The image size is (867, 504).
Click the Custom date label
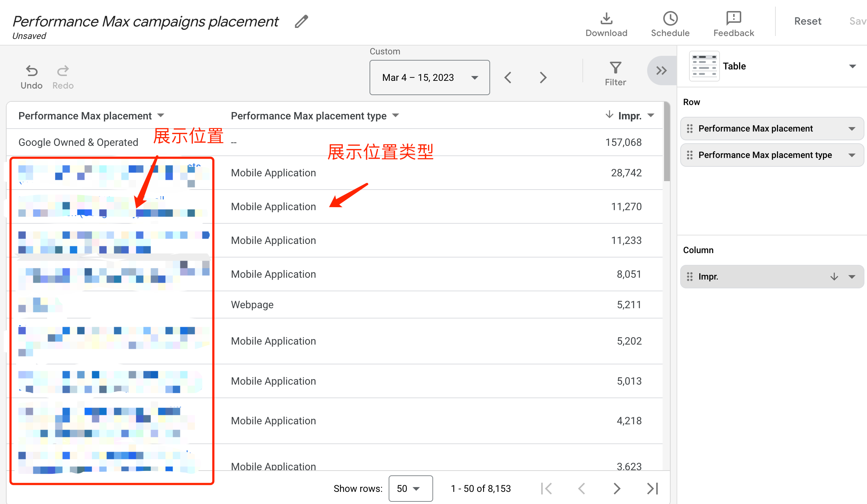385,51
